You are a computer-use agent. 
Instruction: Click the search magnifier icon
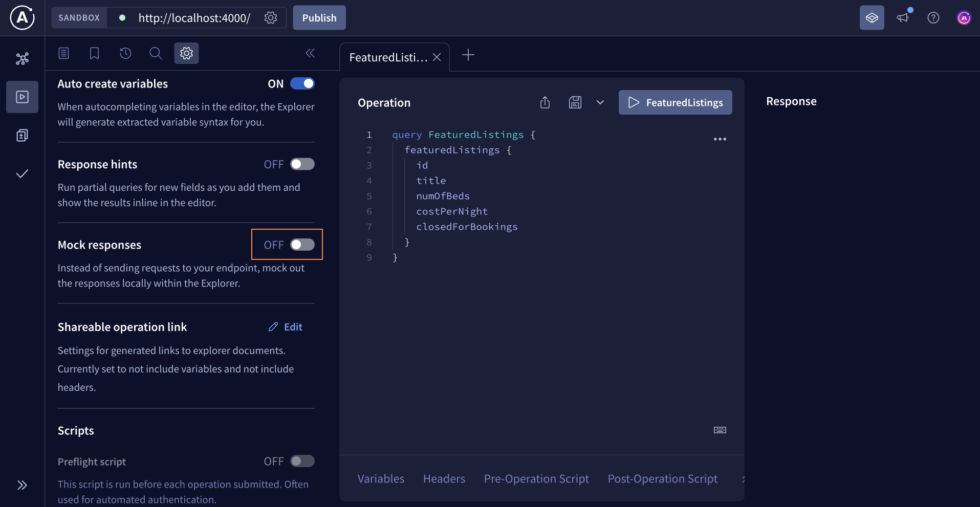[156, 53]
